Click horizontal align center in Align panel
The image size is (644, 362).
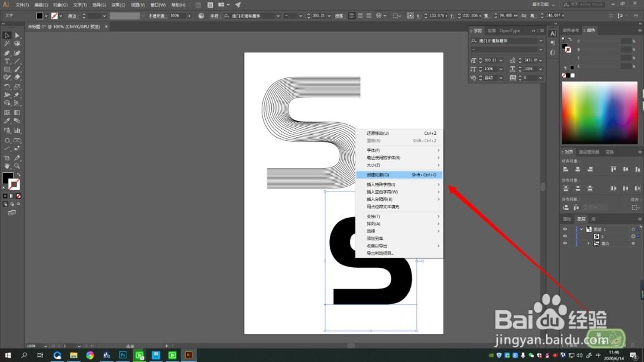point(578,169)
